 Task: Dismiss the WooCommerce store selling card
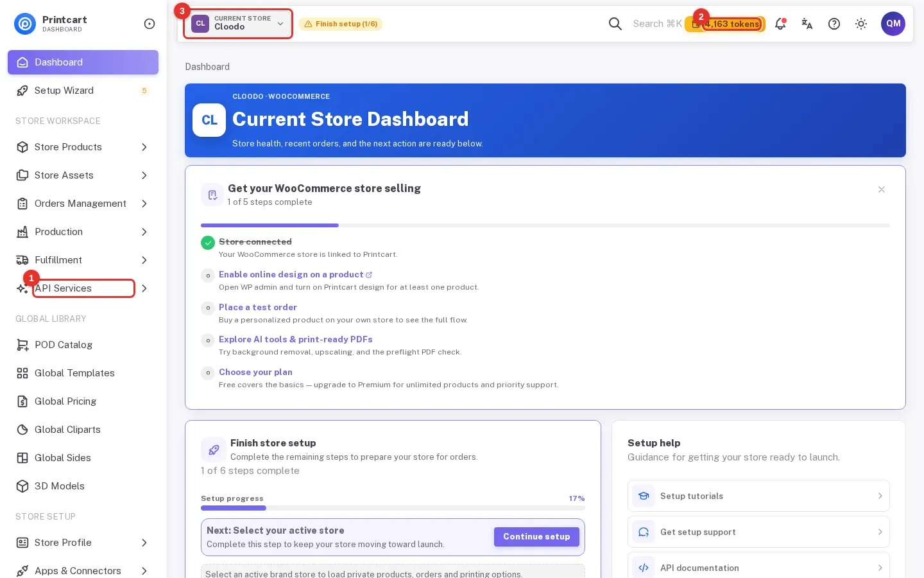[x=882, y=189]
